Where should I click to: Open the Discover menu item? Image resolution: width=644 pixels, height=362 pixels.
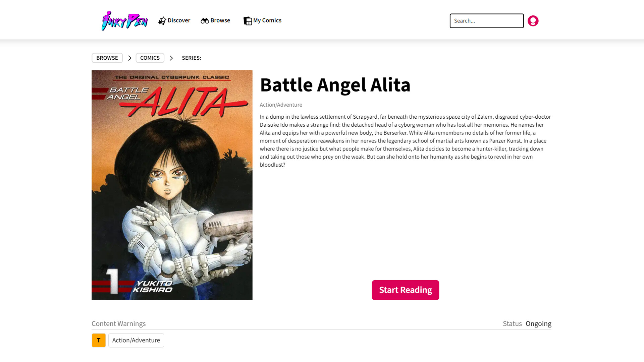174,20
